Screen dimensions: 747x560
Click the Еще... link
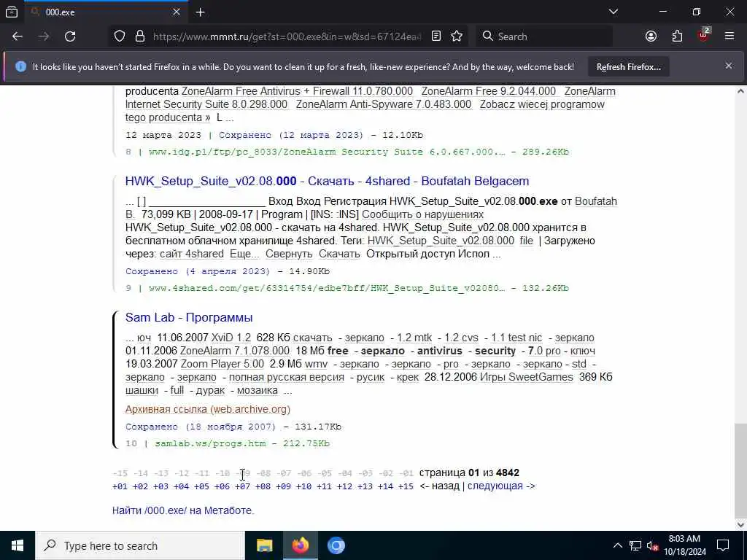point(244,254)
